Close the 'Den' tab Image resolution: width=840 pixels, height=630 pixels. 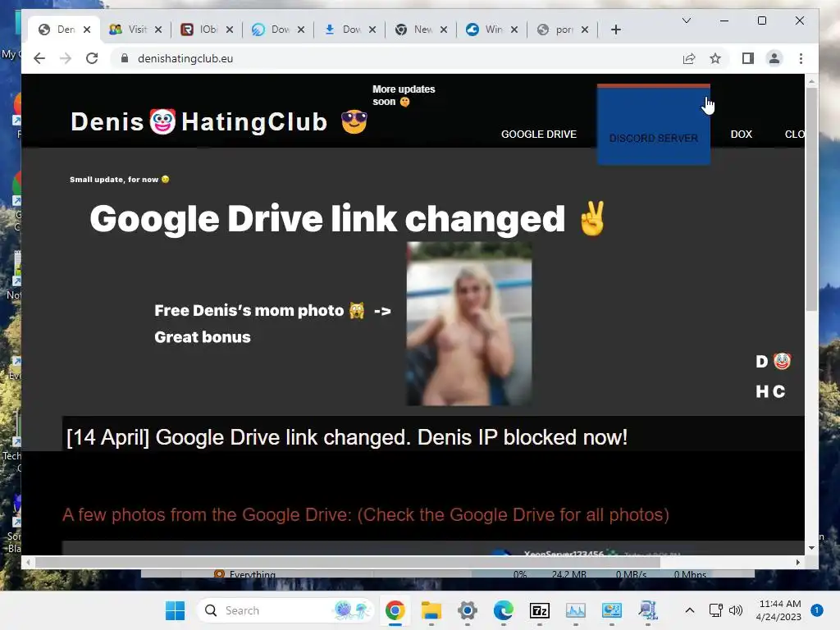87,30
